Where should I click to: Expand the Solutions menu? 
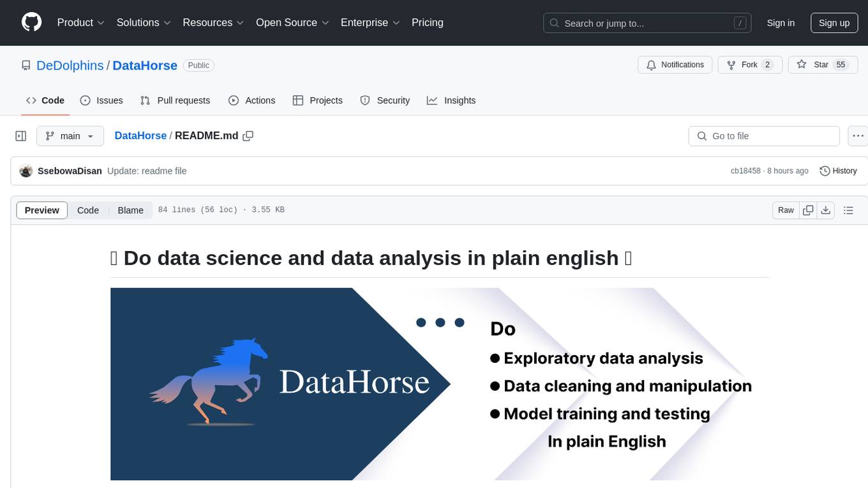tap(144, 23)
